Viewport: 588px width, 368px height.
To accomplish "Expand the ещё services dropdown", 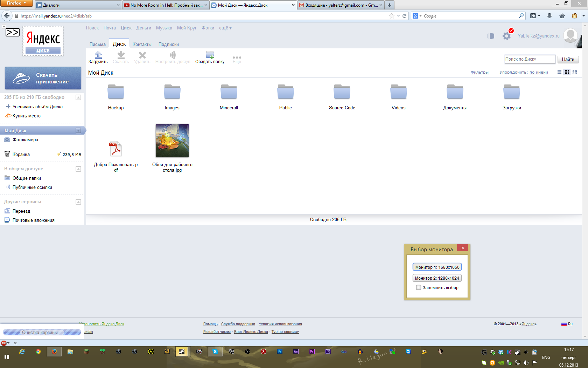I will (x=225, y=28).
